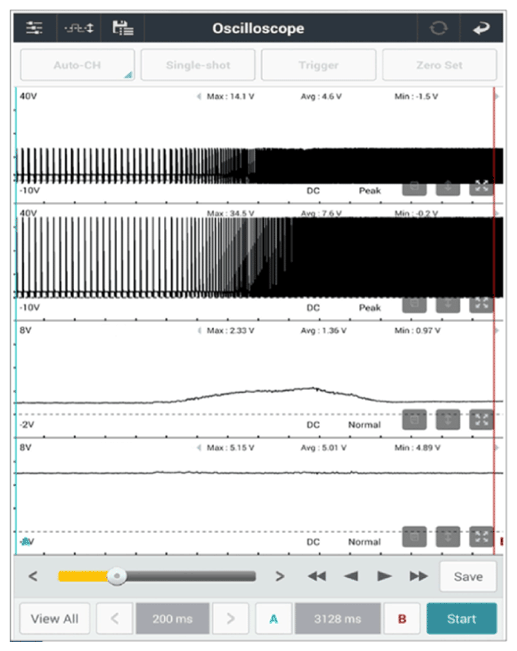Save the recorded waveform
Image resolution: width=517 pixels, height=651 pixels.
tap(468, 576)
